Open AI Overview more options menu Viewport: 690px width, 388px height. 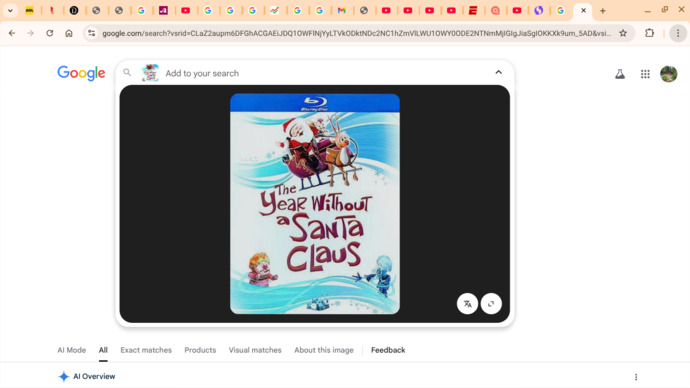point(636,377)
